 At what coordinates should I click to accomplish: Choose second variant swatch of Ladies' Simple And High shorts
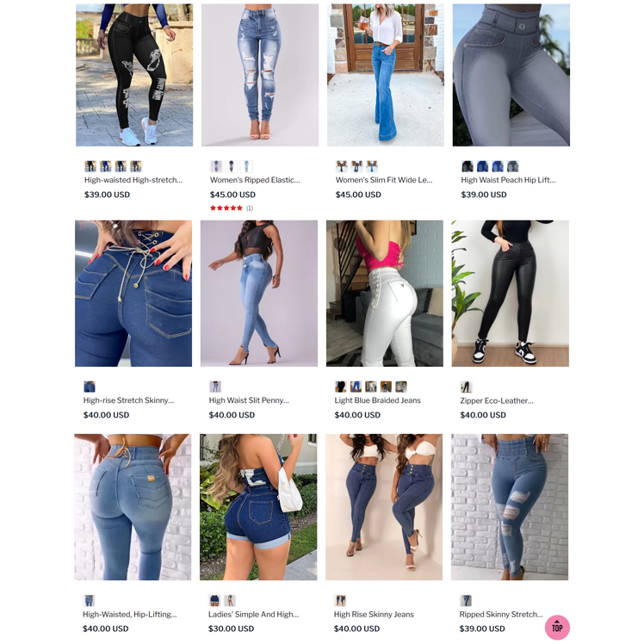(230, 600)
